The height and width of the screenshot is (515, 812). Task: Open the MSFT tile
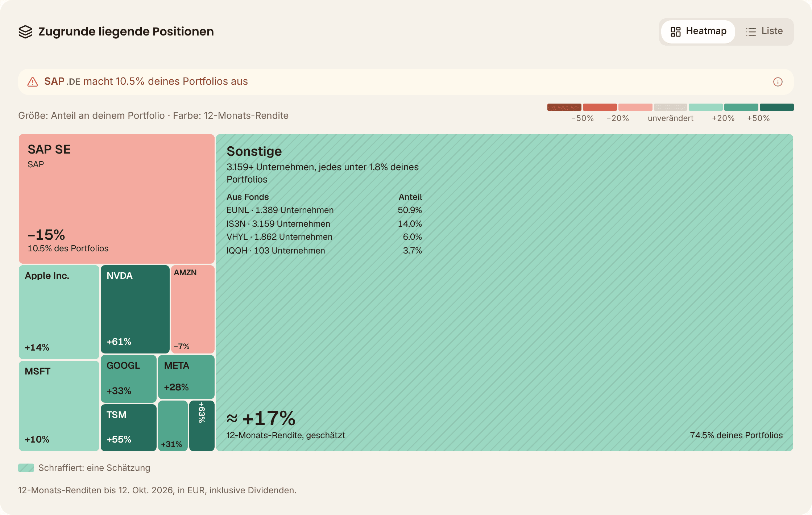tap(59, 406)
